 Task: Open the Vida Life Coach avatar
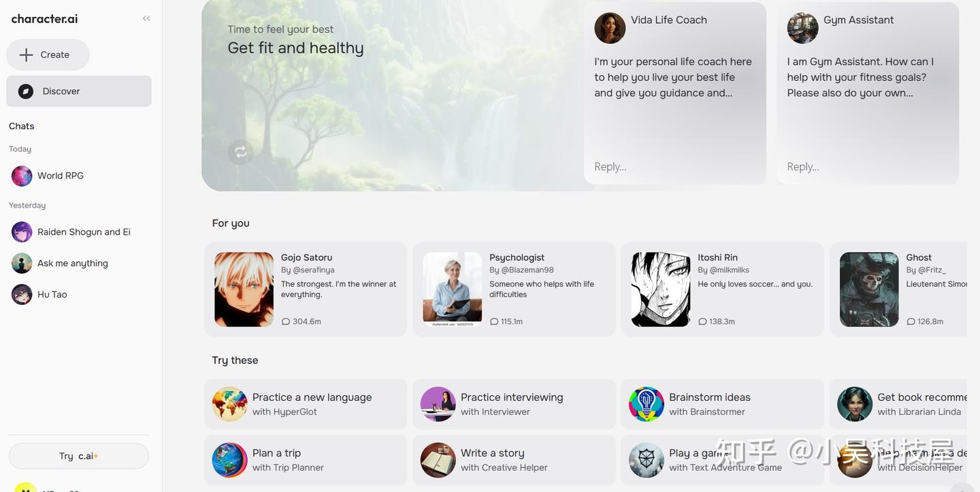point(610,28)
